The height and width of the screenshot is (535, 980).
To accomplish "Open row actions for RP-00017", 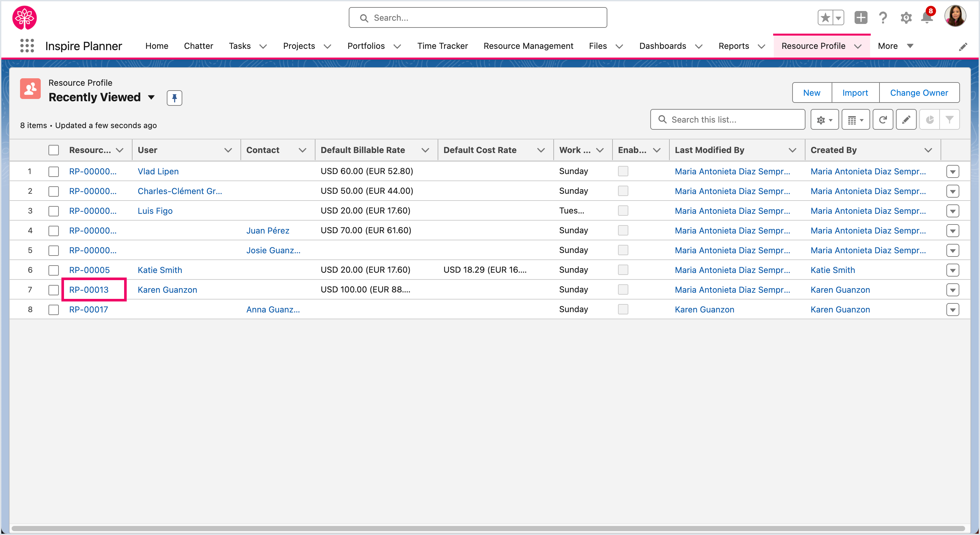I will pyautogui.click(x=953, y=310).
